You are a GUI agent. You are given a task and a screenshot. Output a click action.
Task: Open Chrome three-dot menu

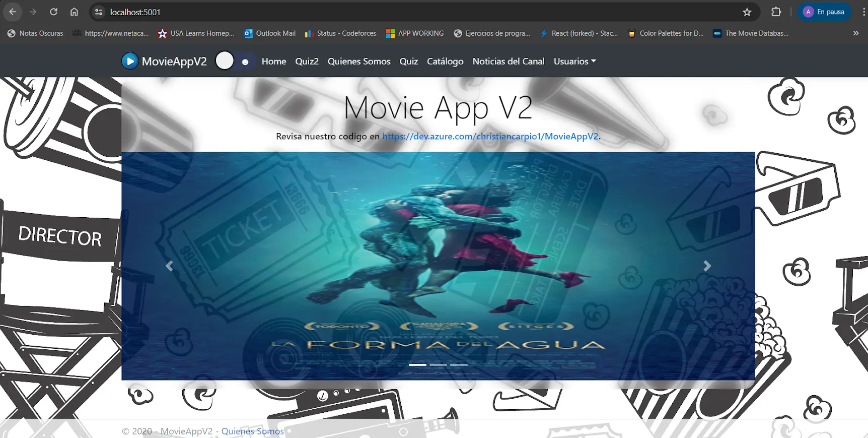(x=864, y=12)
